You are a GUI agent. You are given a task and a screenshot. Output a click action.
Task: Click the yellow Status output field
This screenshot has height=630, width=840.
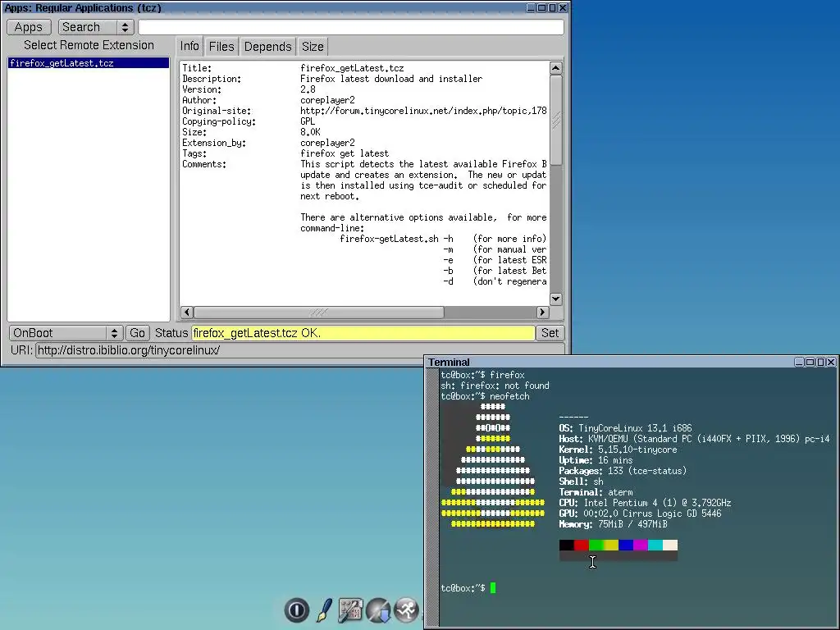point(363,333)
